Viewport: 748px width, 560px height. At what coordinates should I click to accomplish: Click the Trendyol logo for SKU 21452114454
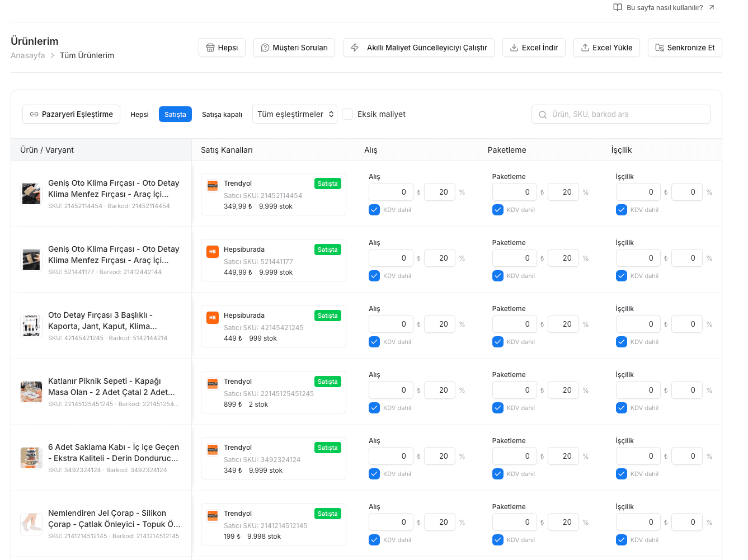coord(213,186)
